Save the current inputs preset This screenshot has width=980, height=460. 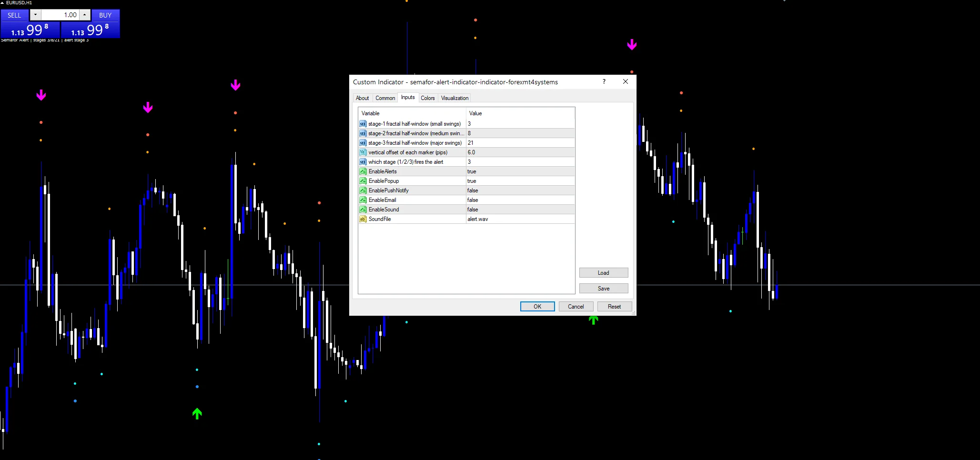click(604, 289)
